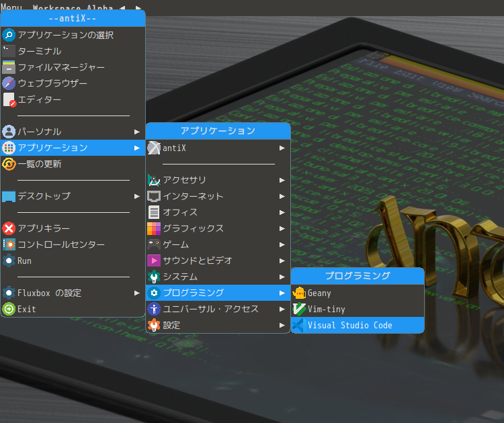504x423 pixels.
Task: Click the green Exit arrow icon
Action: [9, 309]
